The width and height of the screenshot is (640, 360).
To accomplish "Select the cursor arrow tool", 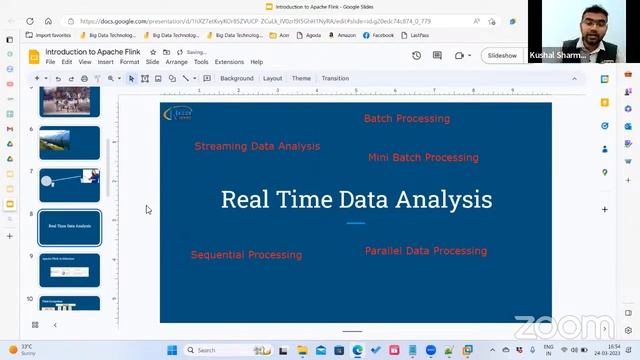I will pos(131,78).
